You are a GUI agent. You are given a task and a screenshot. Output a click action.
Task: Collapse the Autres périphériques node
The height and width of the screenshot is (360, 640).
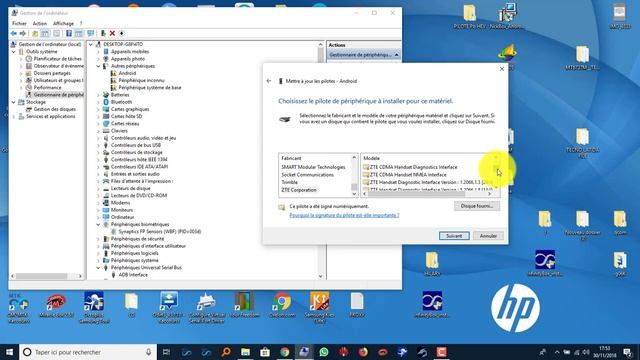click(98, 66)
